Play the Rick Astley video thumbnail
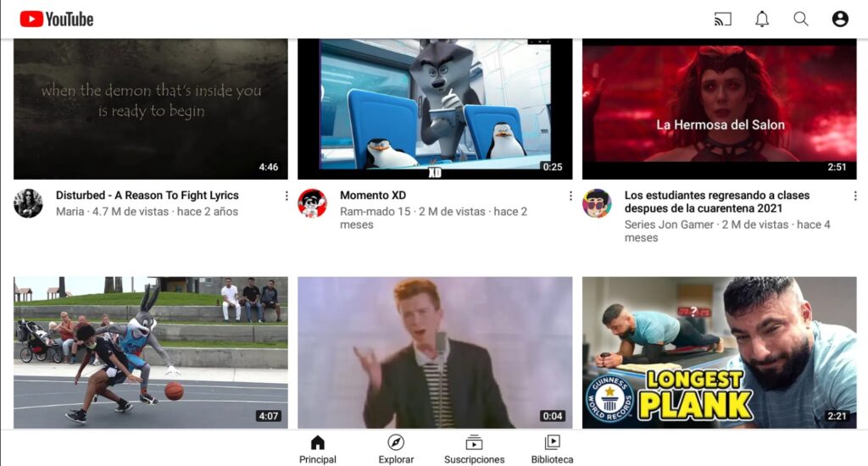Screen dimensions: 868x466 tap(435, 352)
